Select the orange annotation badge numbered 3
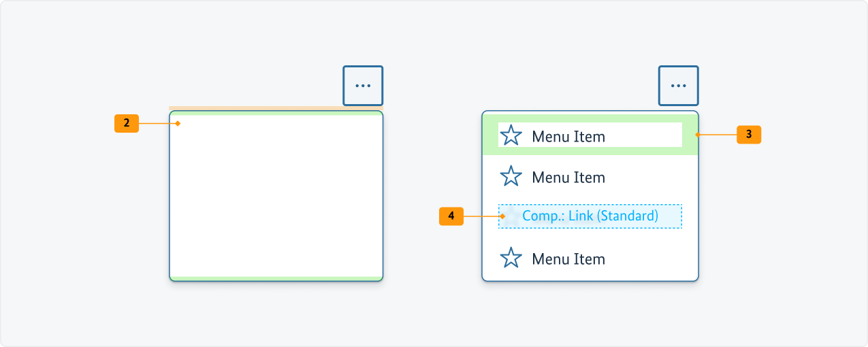Image resolution: width=868 pixels, height=347 pixels. pyautogui.click(x=749, y=135)
